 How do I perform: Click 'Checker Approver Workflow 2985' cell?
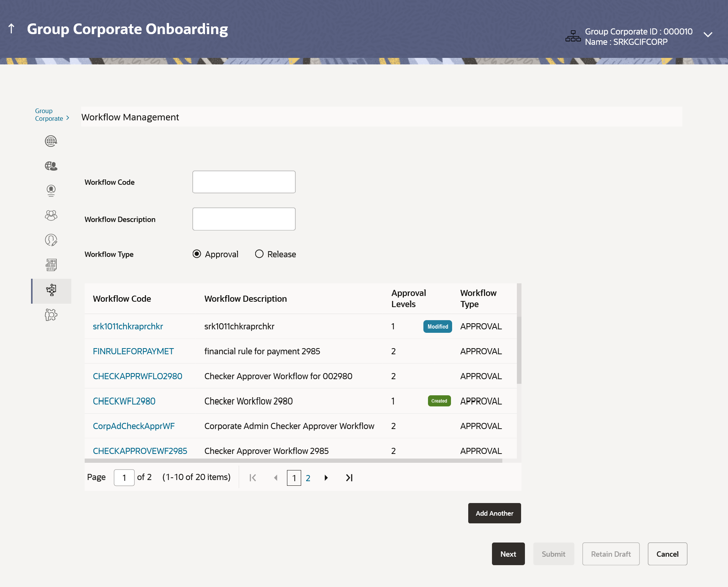266,451
